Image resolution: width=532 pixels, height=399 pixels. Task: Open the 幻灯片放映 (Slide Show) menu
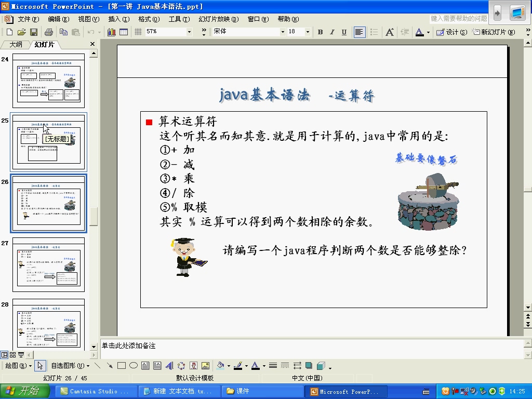[219, 19]
